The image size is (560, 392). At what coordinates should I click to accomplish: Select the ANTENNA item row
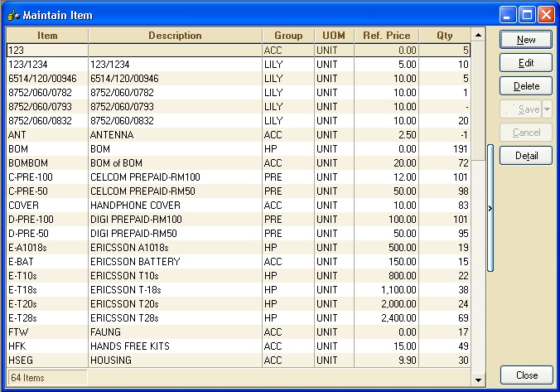[x=239, y=135]
